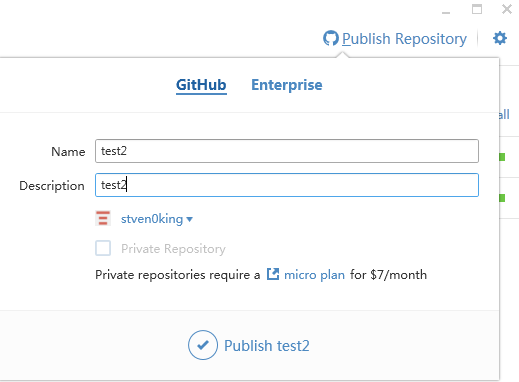Click the Publish test2 button
The image size is (519, 382).
tap(249, 345)
